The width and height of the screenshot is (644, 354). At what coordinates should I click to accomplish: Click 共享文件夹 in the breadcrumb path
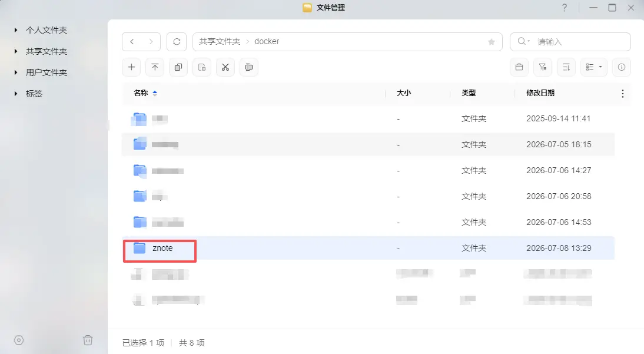point(220,42)
